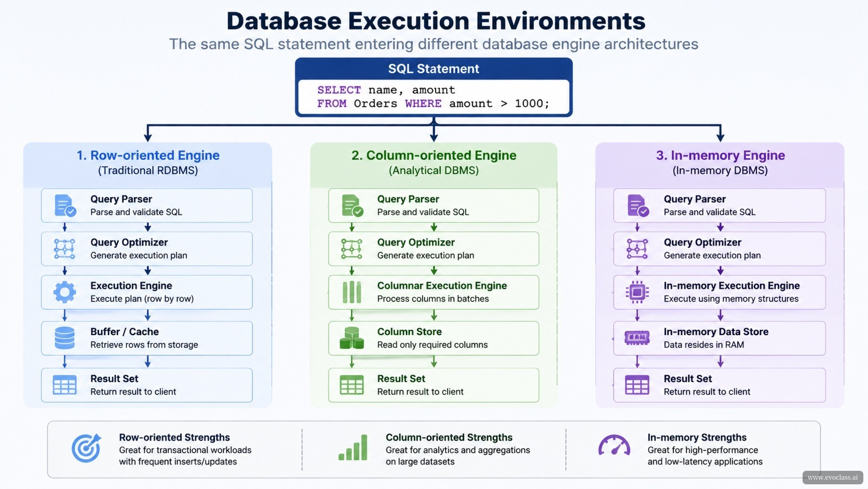Click 'Execute plan (row by row)' text

[142, 299]
